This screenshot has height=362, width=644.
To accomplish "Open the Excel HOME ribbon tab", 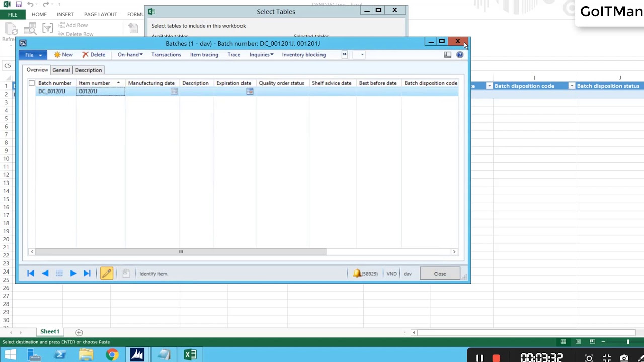I will pos(39,15).
